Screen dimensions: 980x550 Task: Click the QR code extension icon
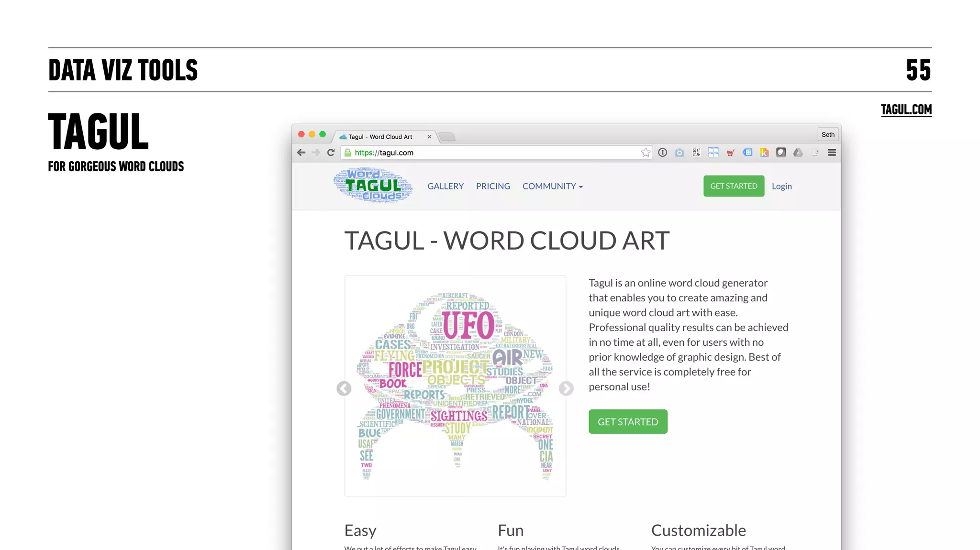(x=696, y=153)
